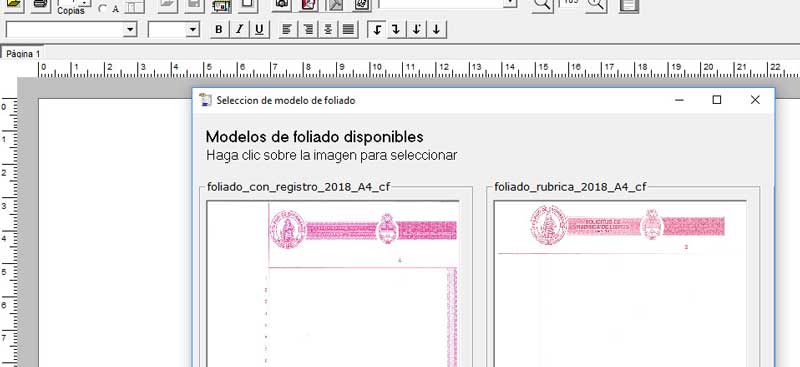Align text to the right

coord(308,30)
